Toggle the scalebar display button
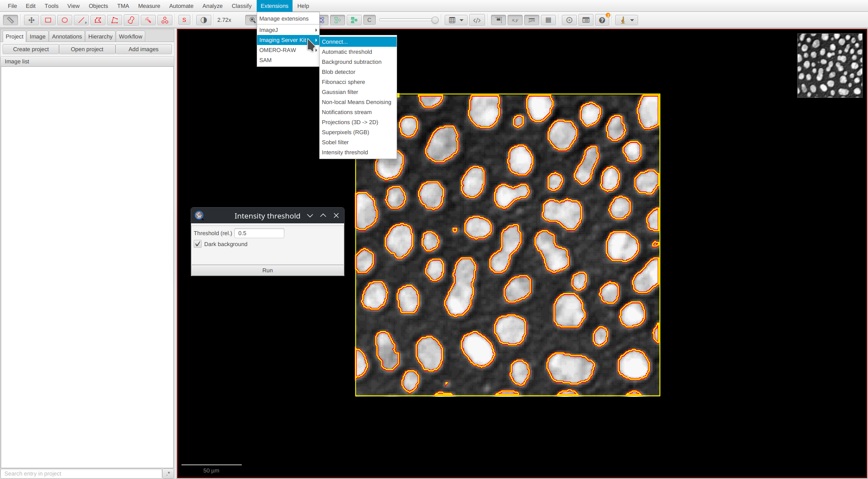 532,20
